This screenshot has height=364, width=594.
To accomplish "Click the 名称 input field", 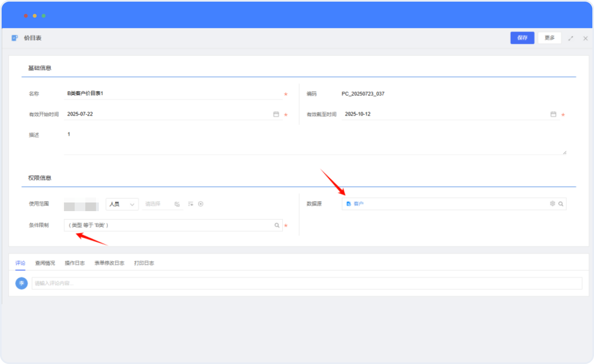I will pyautogui.click(x=172, y=93).
